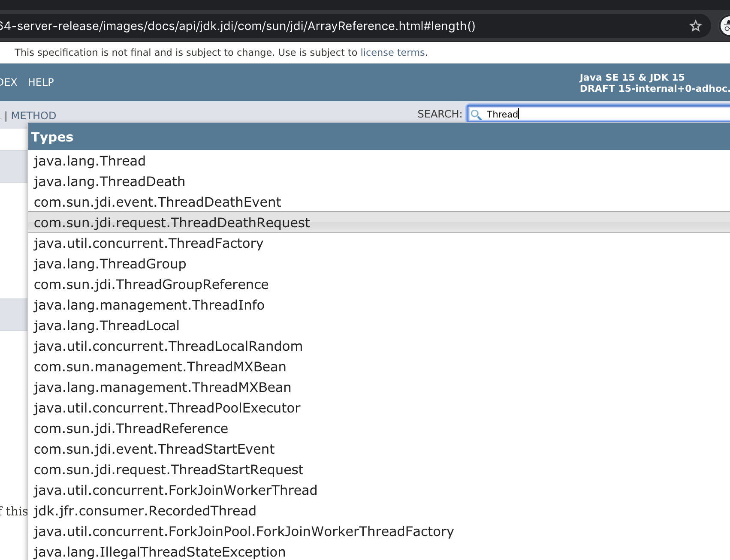Choose java.lang.ThreadDeath suggestion
This screenshot has width=730, height=560.
[x=109, y=182]
